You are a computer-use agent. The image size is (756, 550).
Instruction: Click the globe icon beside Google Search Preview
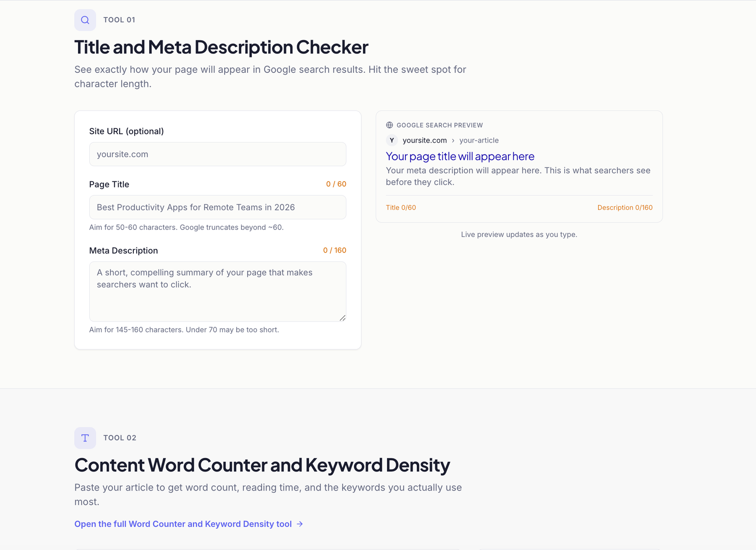click(389, 125)
